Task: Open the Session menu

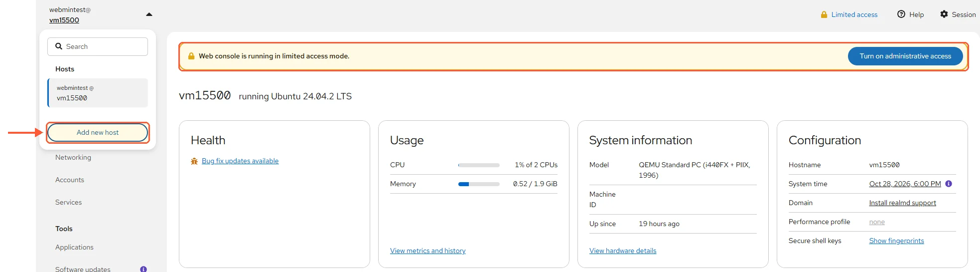Action: pos(958,14)
